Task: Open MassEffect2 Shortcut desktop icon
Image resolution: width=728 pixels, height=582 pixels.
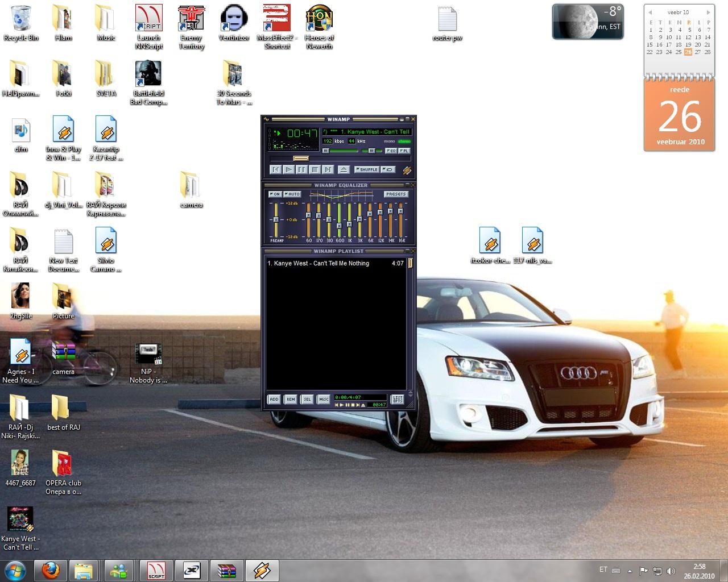Action: point(277,27)
